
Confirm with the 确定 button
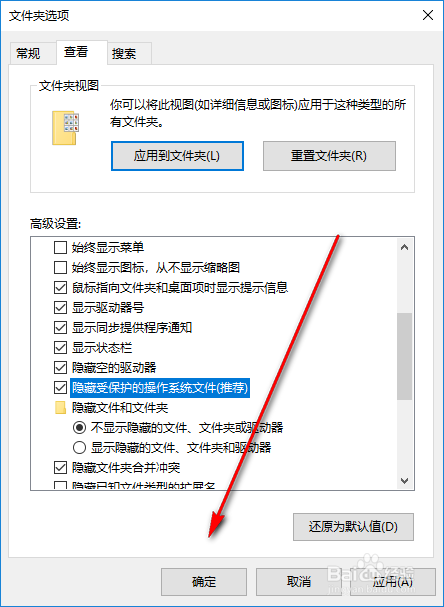point(204,582)
